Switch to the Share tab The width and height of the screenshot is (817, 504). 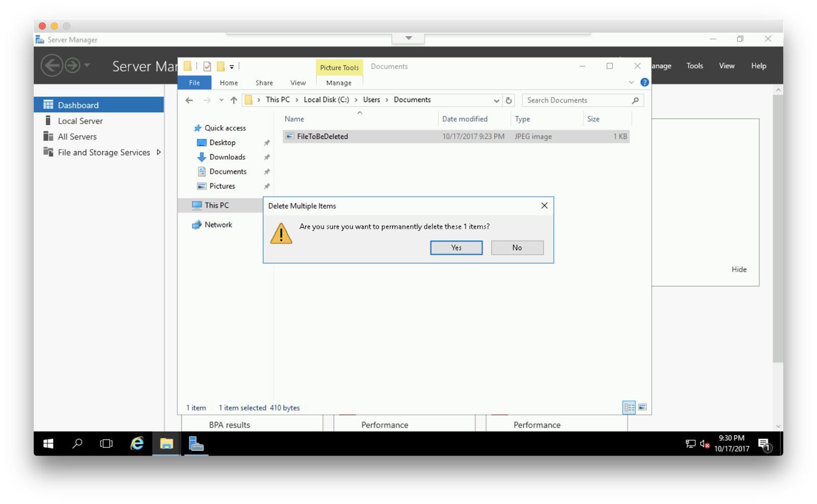tap(263, 82)
